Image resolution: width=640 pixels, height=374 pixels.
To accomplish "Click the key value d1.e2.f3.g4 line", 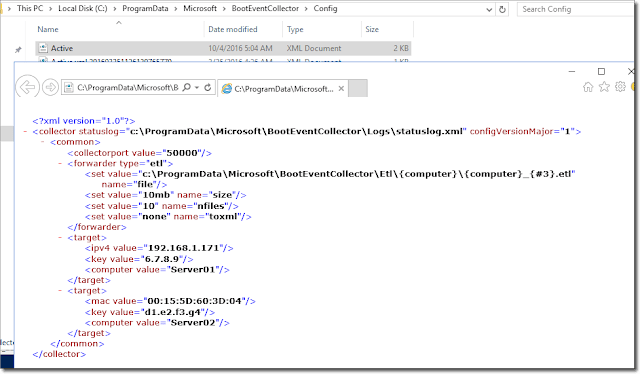I will [150, 312].
